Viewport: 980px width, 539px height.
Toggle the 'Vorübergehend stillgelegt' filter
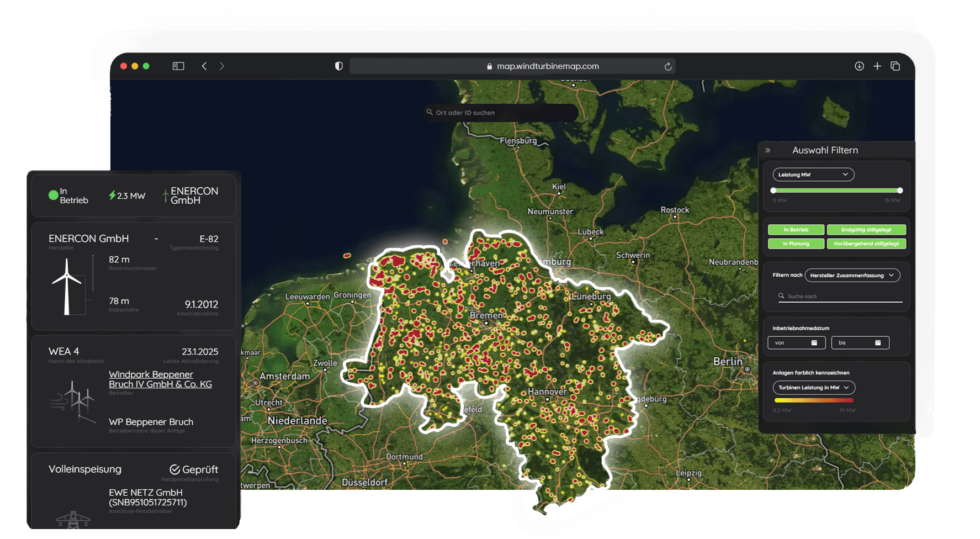pos(866,244)
